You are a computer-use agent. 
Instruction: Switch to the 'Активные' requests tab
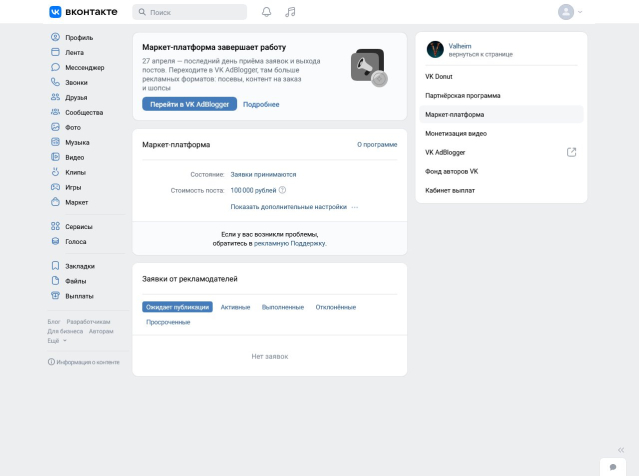click(235, 307)
